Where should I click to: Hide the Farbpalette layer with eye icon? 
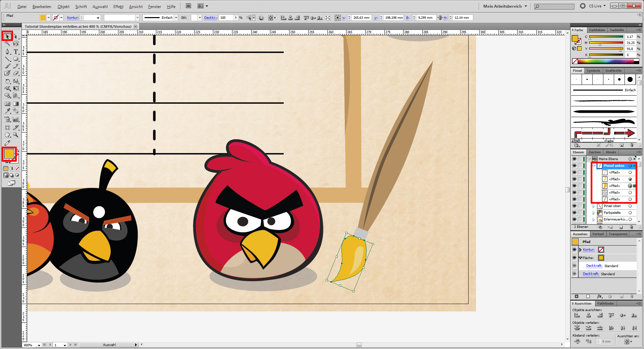tap(574, 213)
